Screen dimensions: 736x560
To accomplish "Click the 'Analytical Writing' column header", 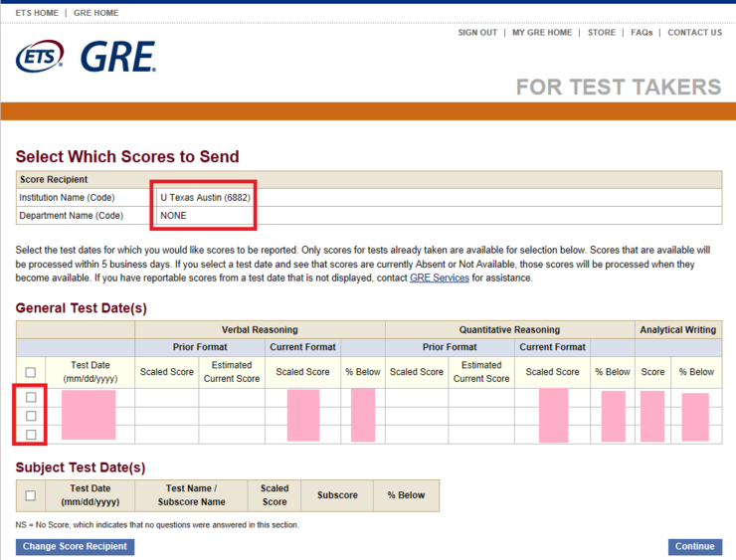I will (x=677, y=329).
